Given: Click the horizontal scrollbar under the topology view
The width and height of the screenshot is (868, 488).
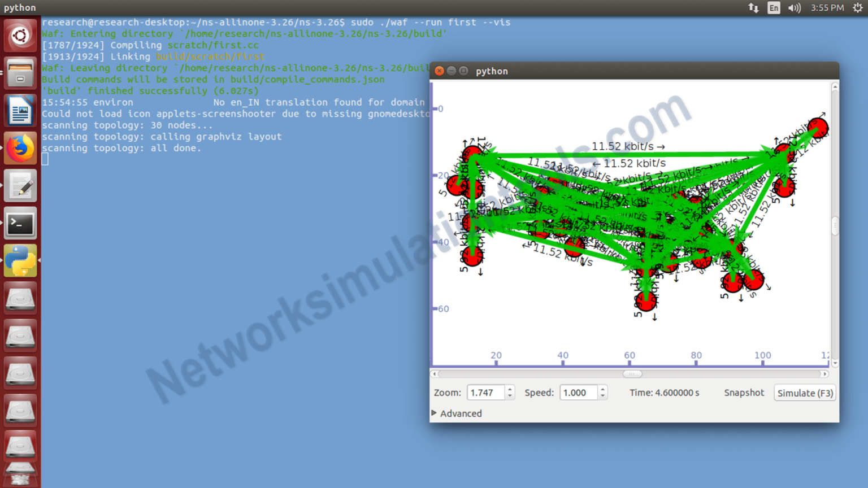Looking at the screenshot, I should [632, 373].
